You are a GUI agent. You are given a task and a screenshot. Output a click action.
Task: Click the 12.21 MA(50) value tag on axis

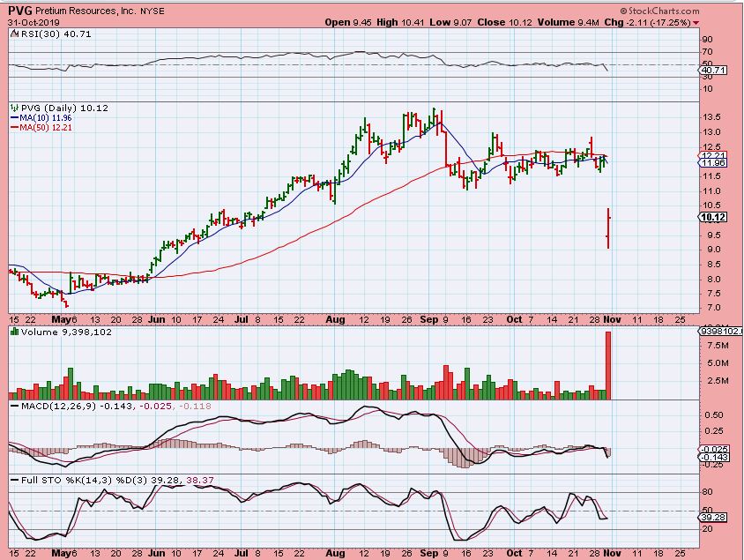click(x=712, y=155)
